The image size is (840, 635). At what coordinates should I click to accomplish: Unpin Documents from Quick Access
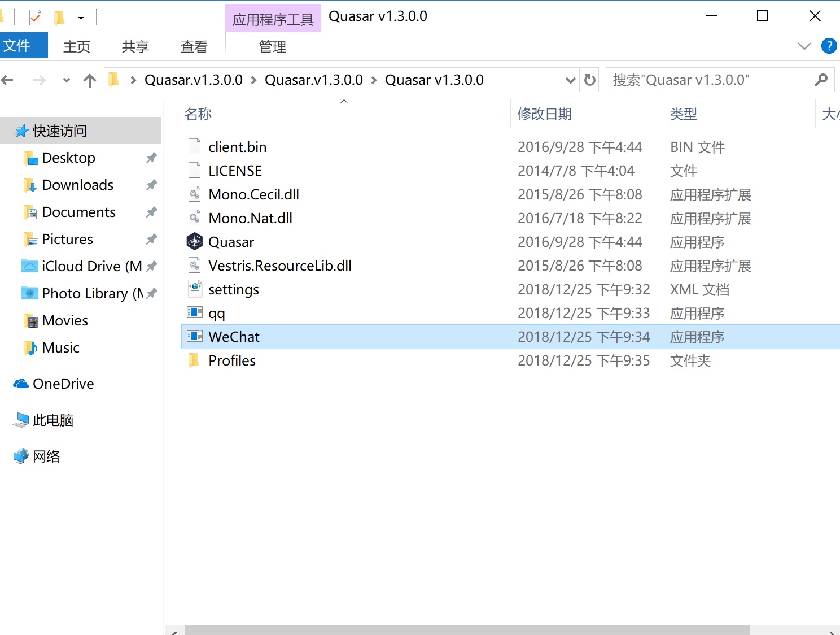pyautogui.click(x=151, y=212)
